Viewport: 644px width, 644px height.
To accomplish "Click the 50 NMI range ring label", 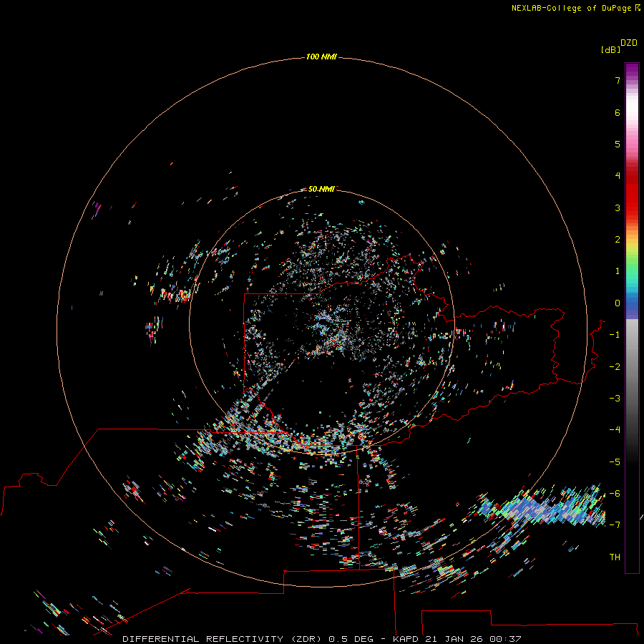I will (321, 189).
